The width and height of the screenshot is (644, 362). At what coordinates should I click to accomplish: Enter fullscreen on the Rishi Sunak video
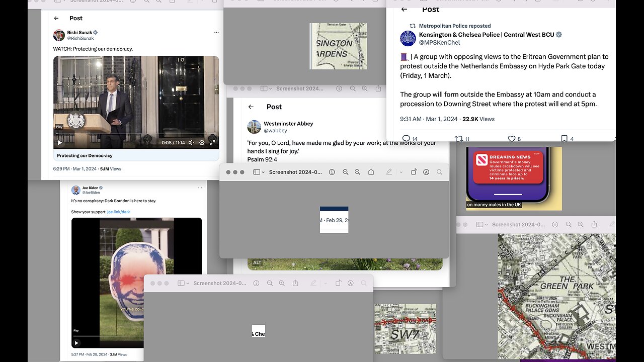coord(212,143)
